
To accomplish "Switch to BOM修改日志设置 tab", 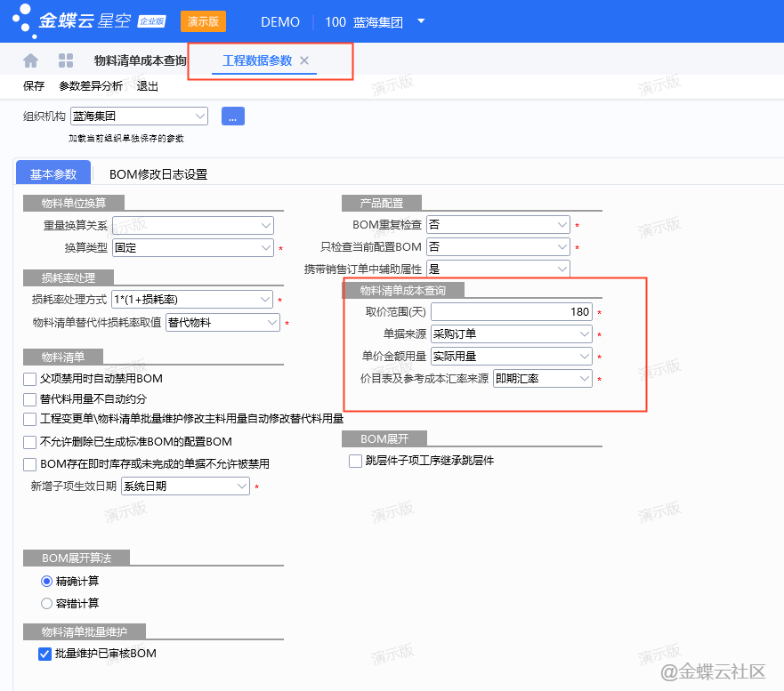I will point(158,174).
